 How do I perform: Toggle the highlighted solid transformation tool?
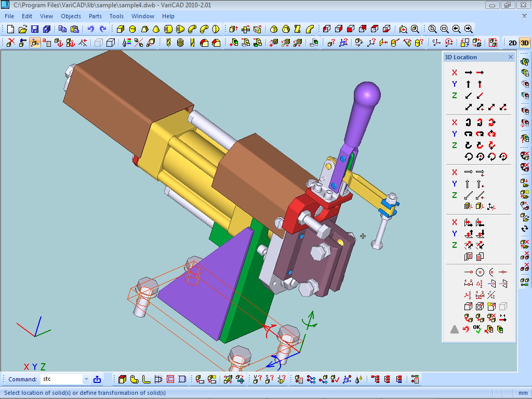click(35, 43)
